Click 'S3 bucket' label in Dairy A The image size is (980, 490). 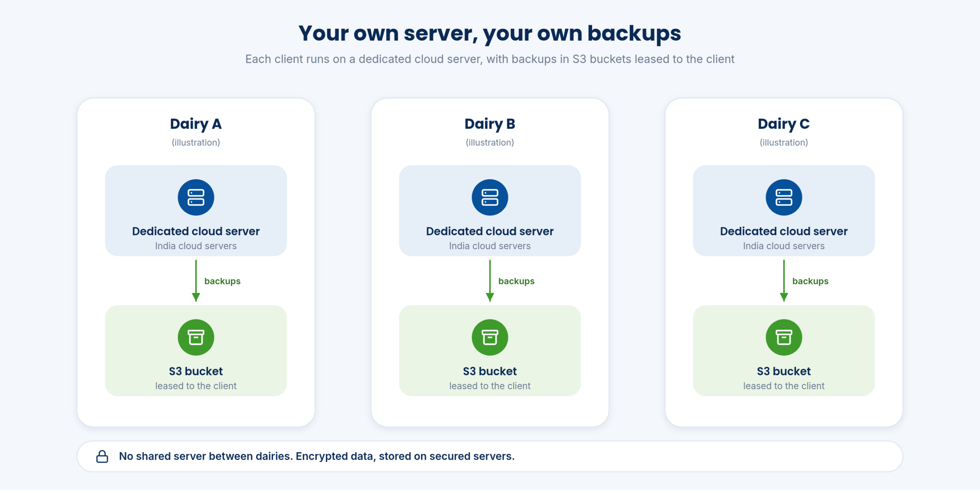point(196,371)
